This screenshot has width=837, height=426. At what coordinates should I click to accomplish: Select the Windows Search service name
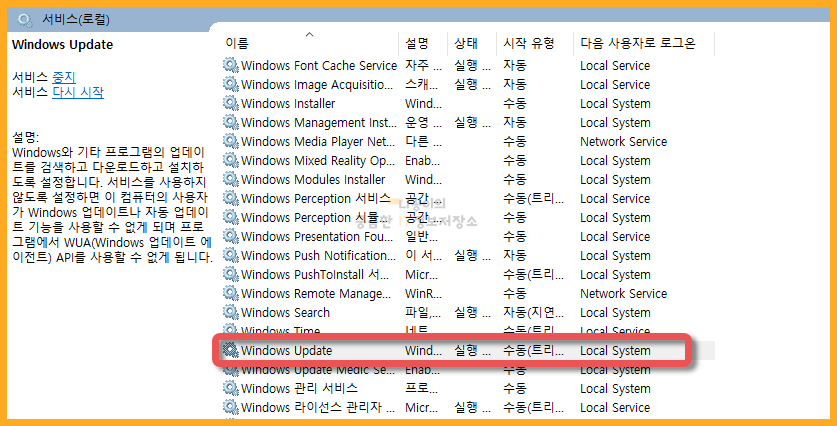(286, 313)
